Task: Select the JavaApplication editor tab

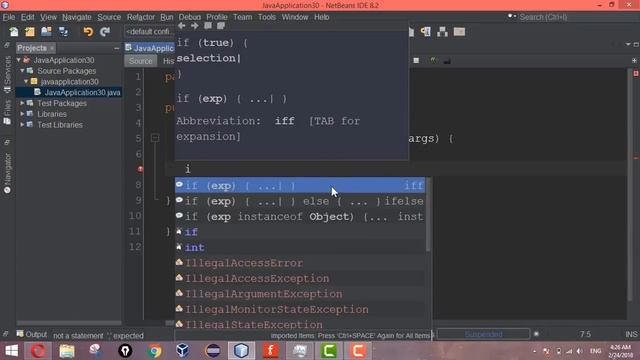Action: 150,48
